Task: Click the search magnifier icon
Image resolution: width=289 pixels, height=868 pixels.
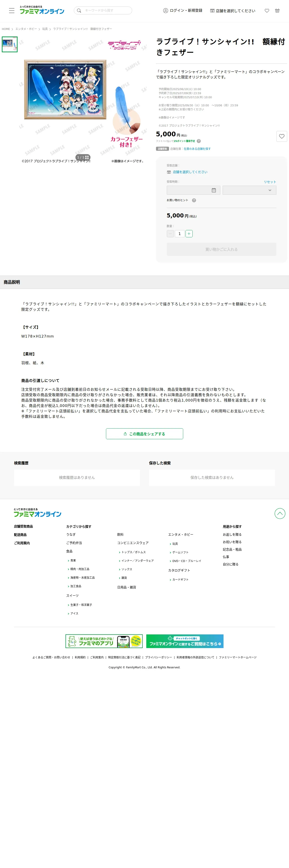Action: 79,11
